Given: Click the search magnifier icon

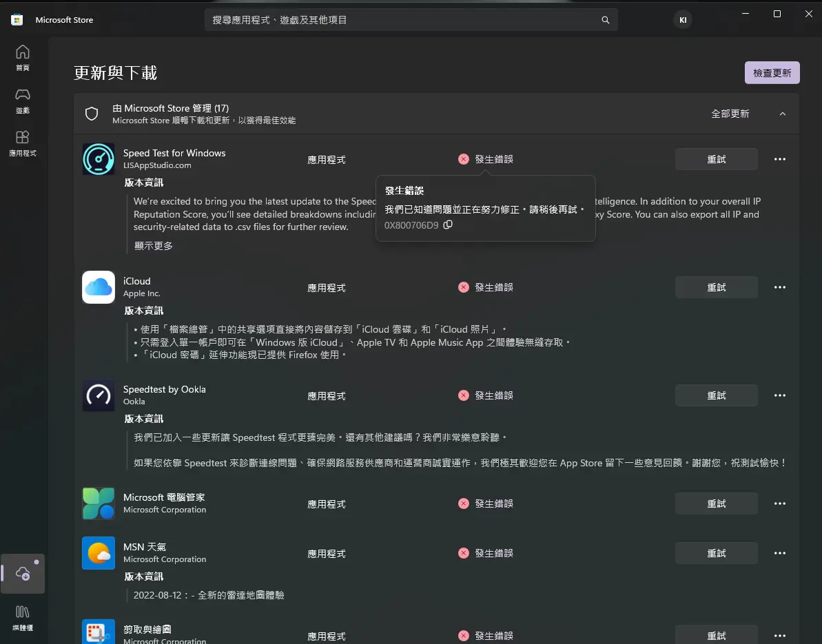Looking at the screenshot, I should coord(606,20).
